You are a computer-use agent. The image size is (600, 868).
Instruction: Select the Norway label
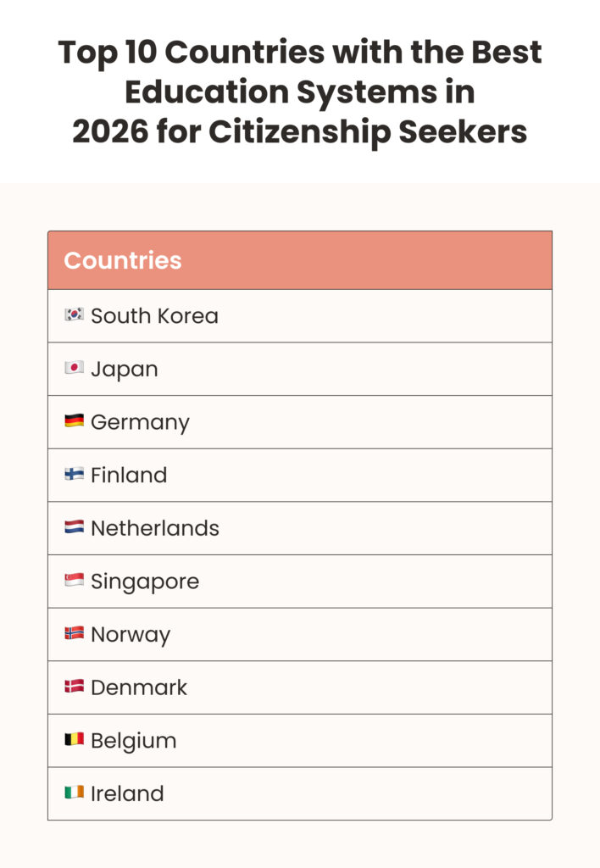coord(131,635)
